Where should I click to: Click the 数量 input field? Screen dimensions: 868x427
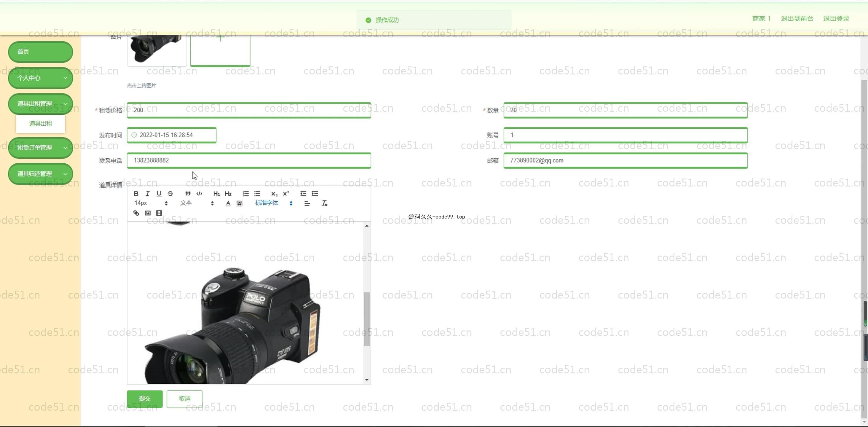point(626,110)
